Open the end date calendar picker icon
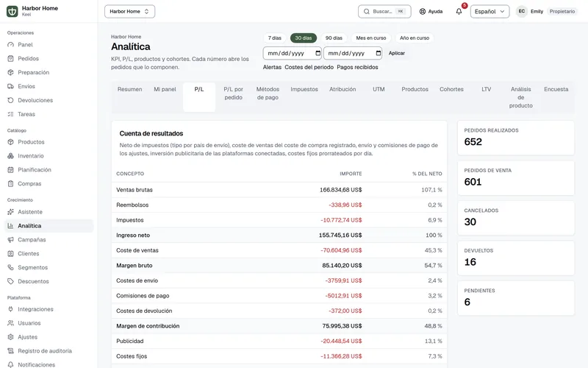 (379, 53)
